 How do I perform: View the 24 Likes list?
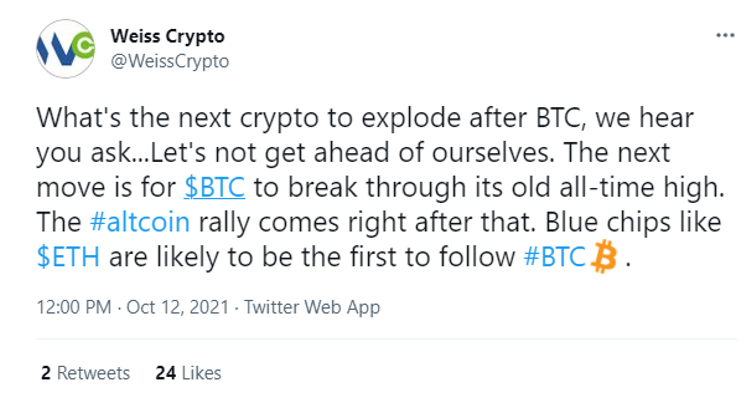pos(188,373)
